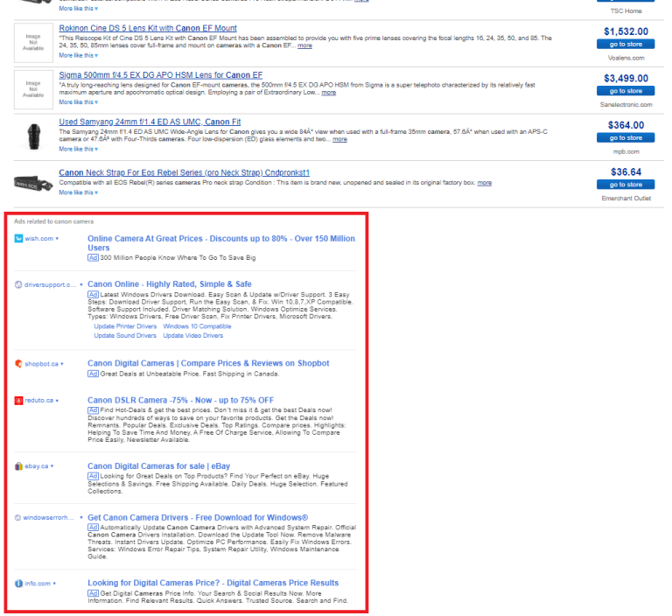Open the Rokinon Cine DS 5 Lens Kit listing
This screenshot has height=616, width=672.
coord(147,28)
